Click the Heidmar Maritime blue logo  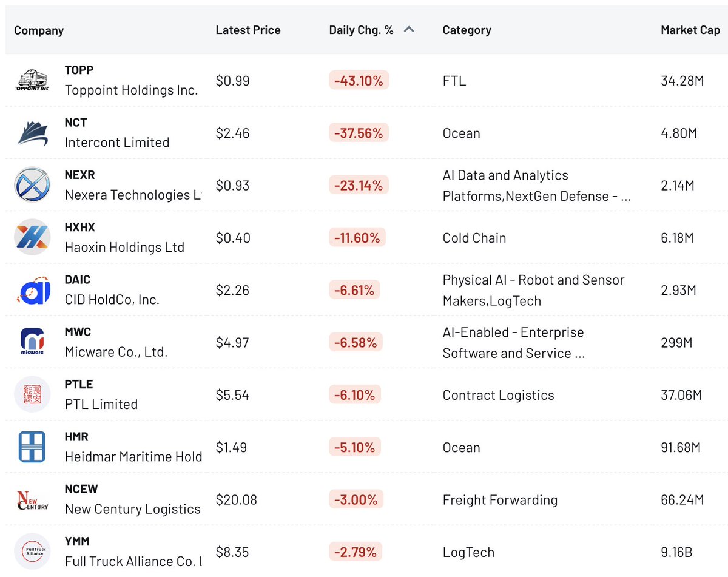tap(32, 447)
